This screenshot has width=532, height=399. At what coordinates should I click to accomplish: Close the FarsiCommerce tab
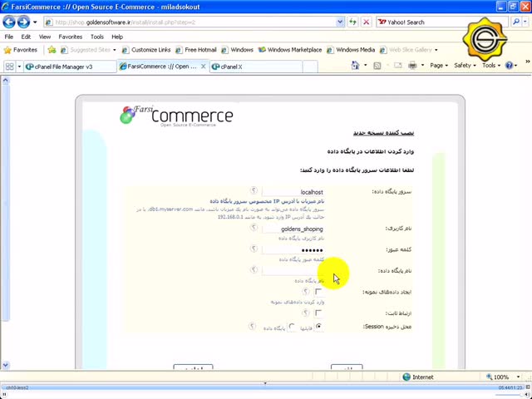pyautogui.click(x=203, y=66)
